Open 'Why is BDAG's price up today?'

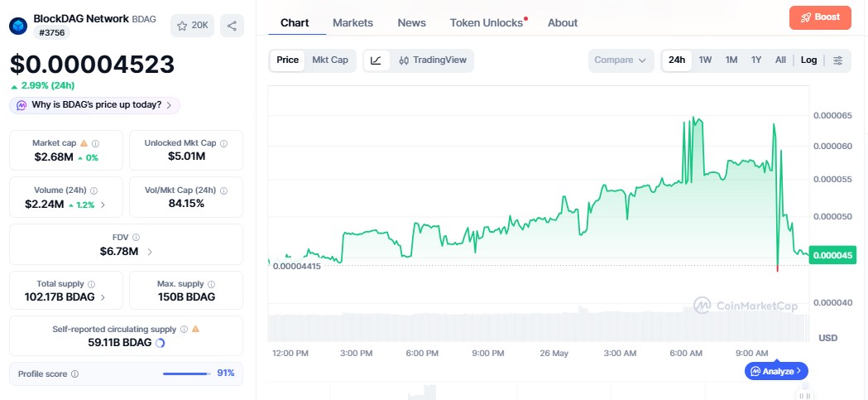(x=94, y=104)
